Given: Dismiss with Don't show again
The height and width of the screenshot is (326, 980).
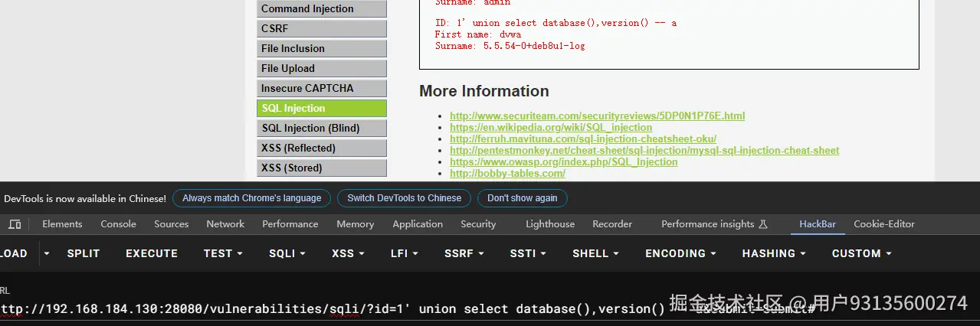Looking at the screenshot, I should coord(523,198).
